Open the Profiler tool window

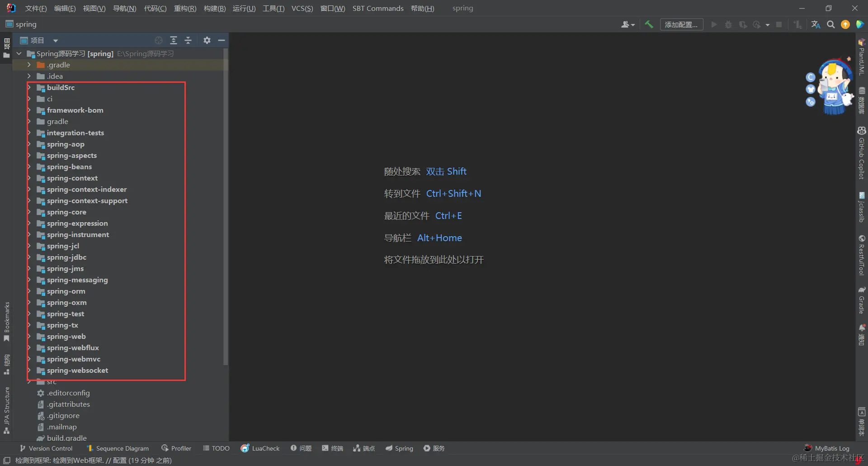[176, 448]
